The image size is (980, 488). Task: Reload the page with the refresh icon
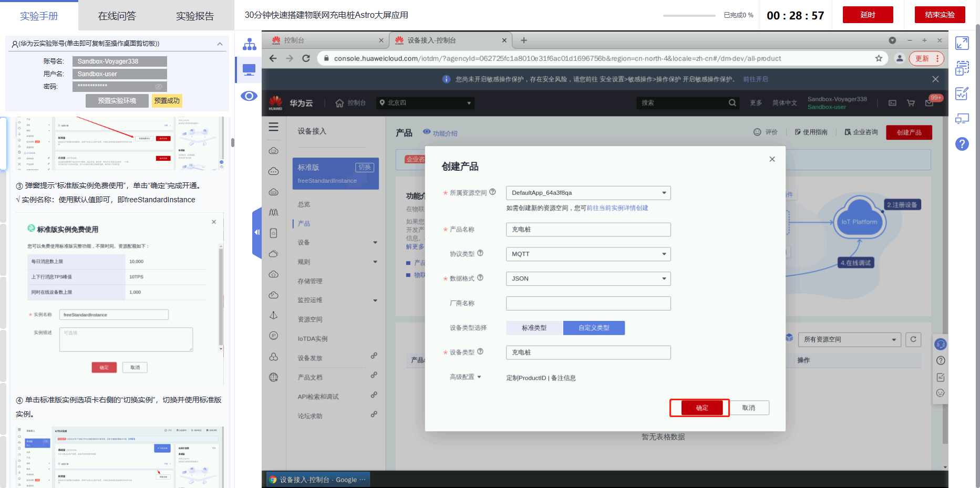306,58
